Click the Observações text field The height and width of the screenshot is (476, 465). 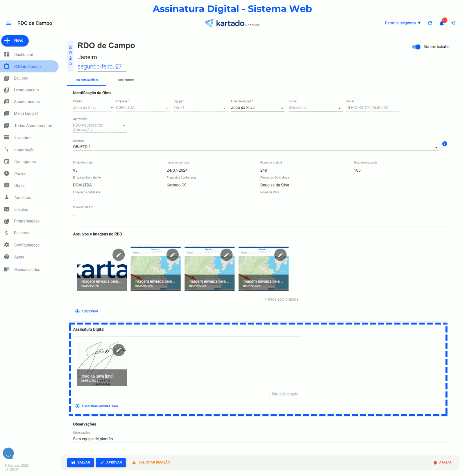pos(260,439)
